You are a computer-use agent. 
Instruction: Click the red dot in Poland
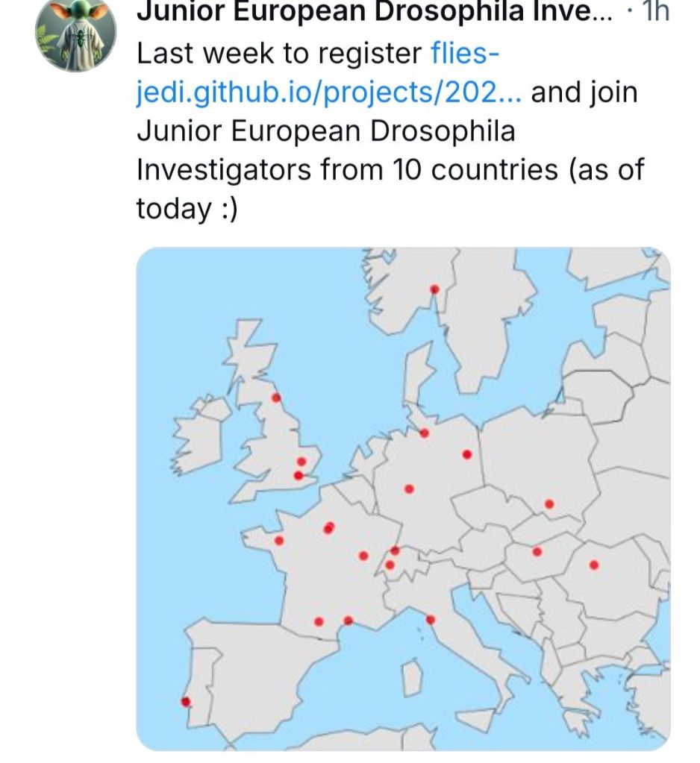click(x=549, y=504)
